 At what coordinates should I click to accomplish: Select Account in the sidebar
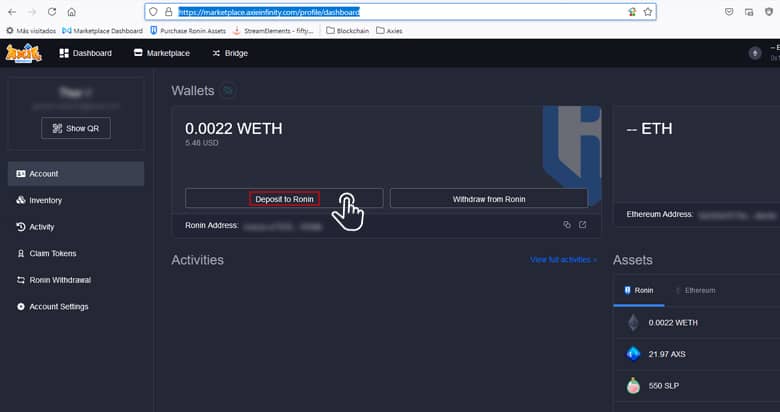click(76, 174)
